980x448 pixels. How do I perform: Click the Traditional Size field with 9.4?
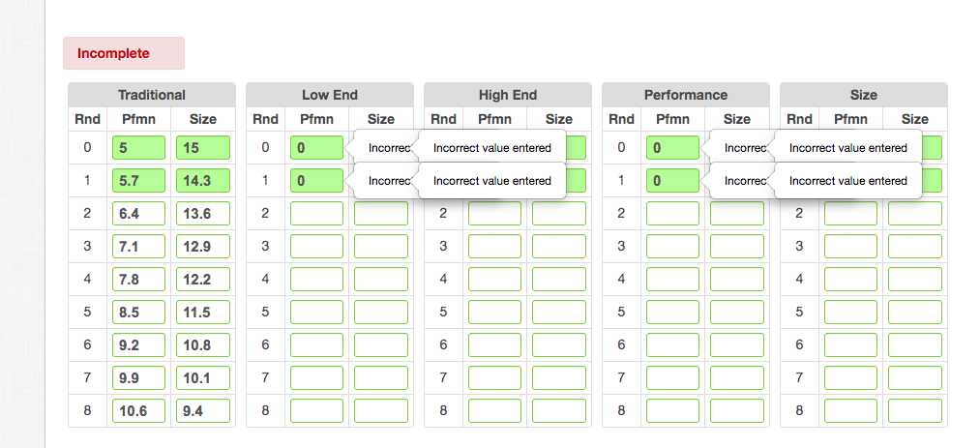tap(203, 410)
